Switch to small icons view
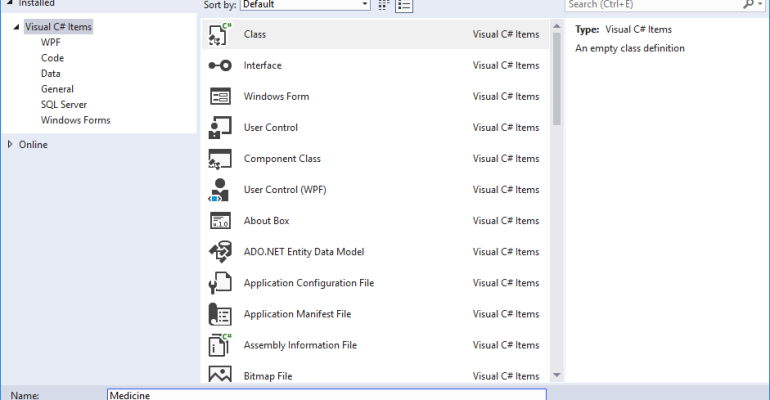770x400 pixels. pos(384,5)
